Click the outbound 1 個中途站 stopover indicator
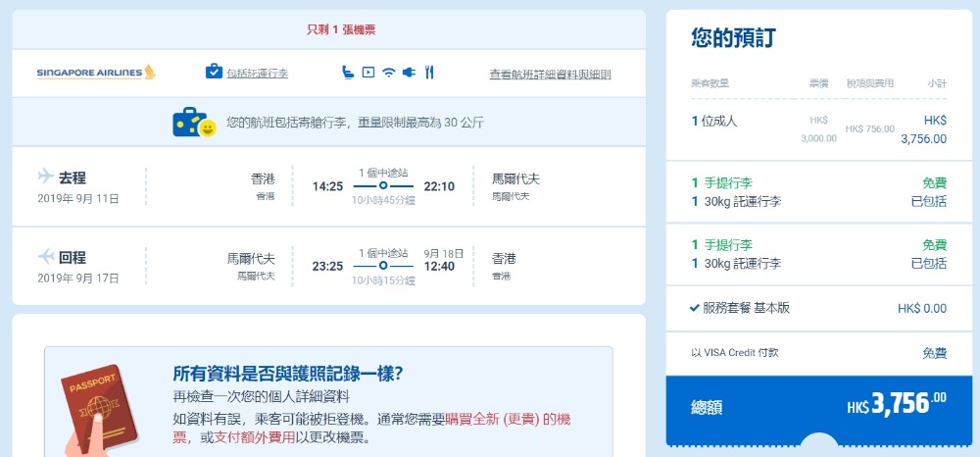This screenshot has width=980, height=457. click(383, 184)
